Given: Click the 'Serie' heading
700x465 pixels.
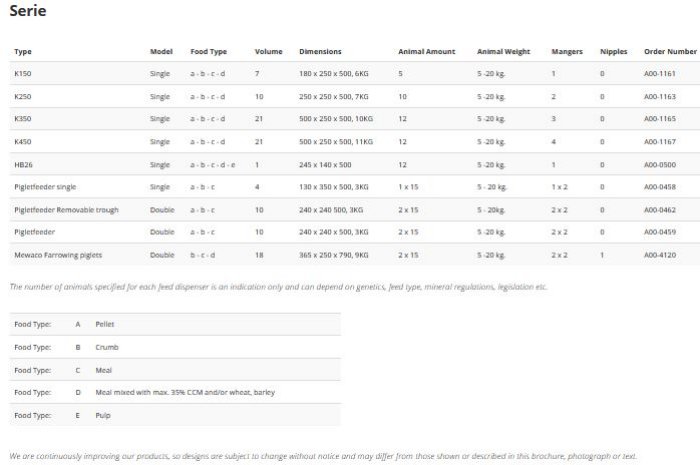Looking at the screenshot, I should click(x=28, y=11).
